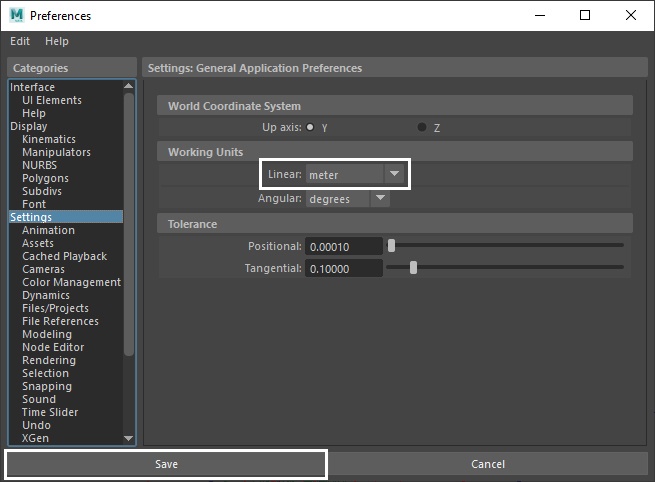The image size is (655, 482).
Task: Select the UI Elements category
Action: coord(52,100)
